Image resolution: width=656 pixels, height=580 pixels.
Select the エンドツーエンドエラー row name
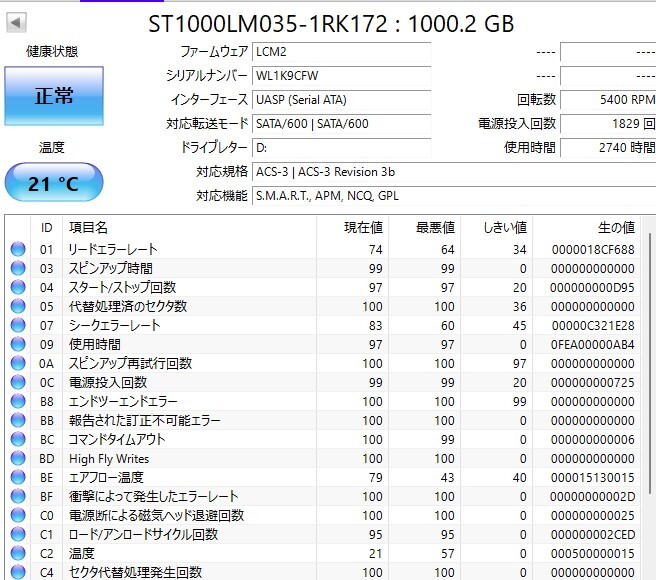pyautogui.click(x=123, y=401)
